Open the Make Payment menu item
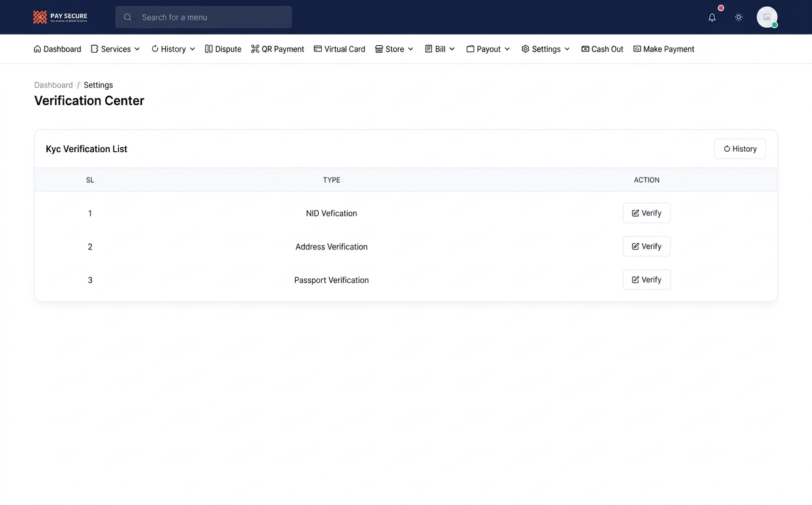Screen dimensions: 812x505 tap(664, 49)
